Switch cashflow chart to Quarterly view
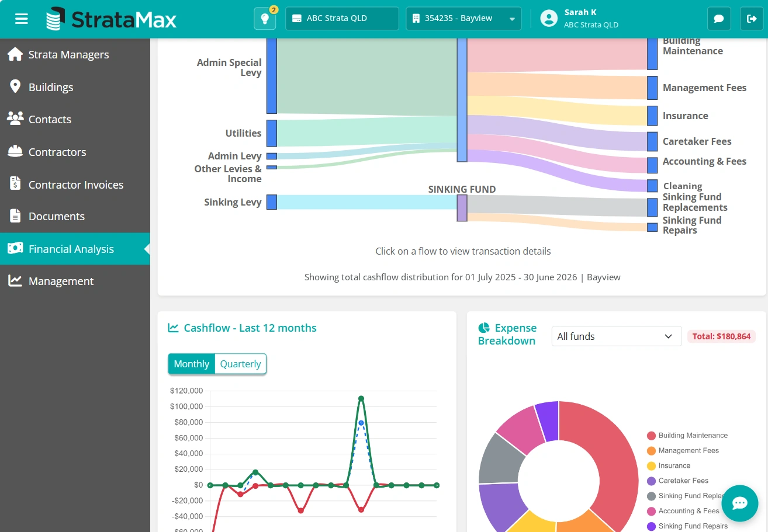This screenshot has width=768, height=532. [x=240, y=364]
